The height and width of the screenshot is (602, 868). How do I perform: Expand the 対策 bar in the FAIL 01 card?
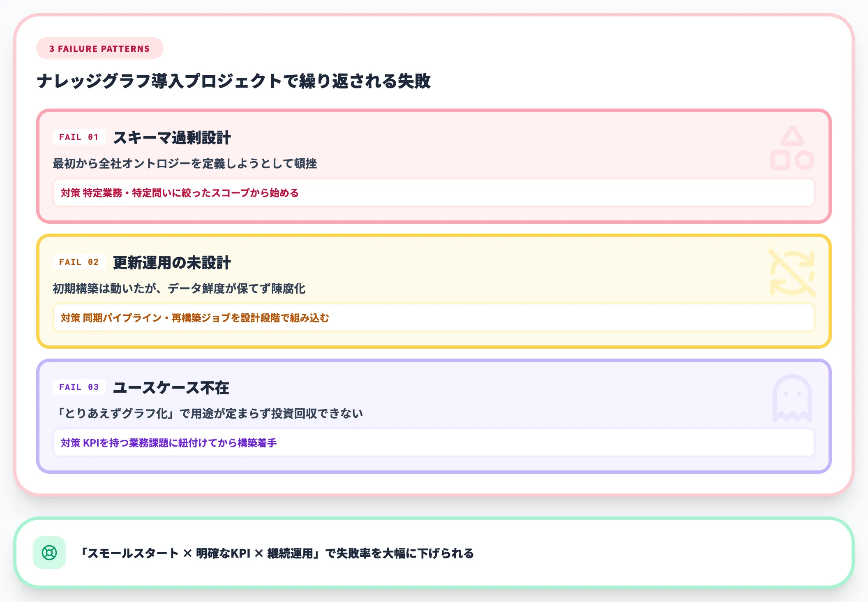tap(433, 192)
